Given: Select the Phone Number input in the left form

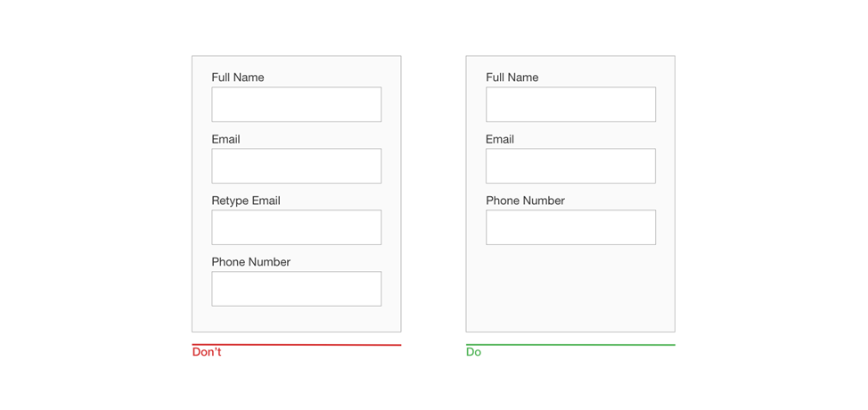Looking at the screenshot, I should (296, 289).
